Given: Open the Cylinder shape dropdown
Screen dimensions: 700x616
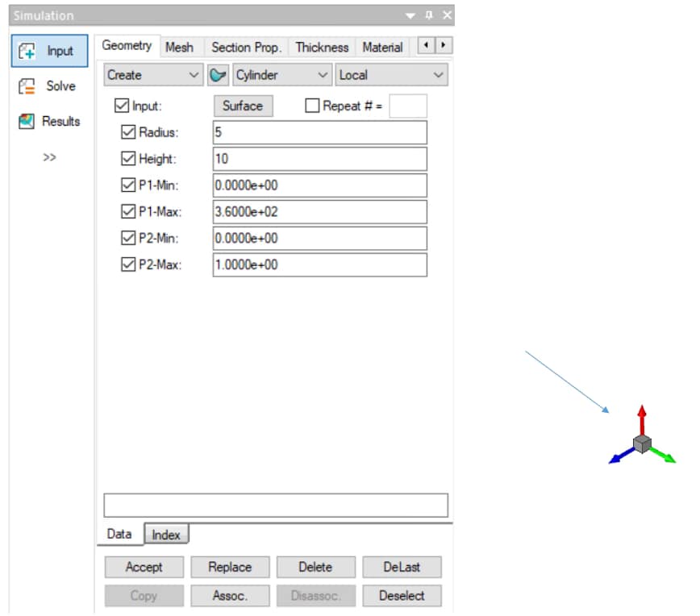Looking at the screenshot, I should coord(282,75).
